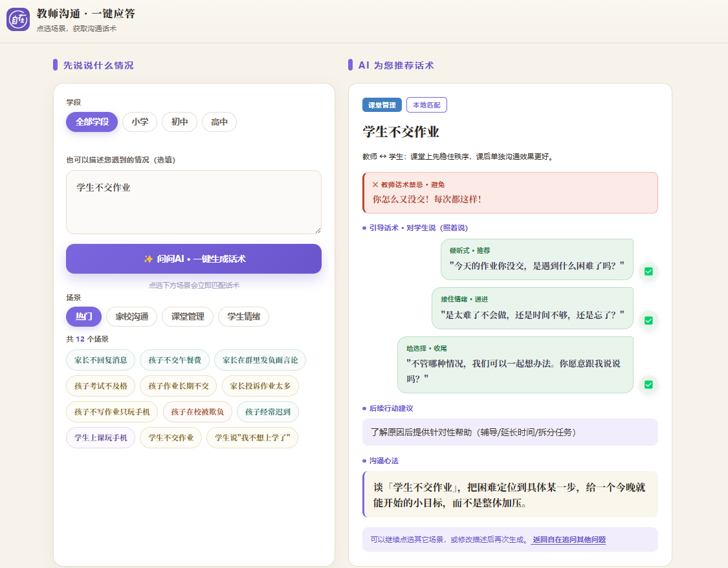Choose the 孩子经常迟到 scene chip
Viewport: 728px width, 568px height.
[x=267, y=412]
